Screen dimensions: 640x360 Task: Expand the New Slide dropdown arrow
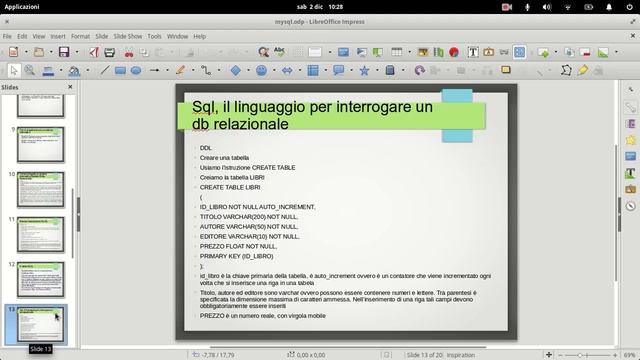pos(556,52)
